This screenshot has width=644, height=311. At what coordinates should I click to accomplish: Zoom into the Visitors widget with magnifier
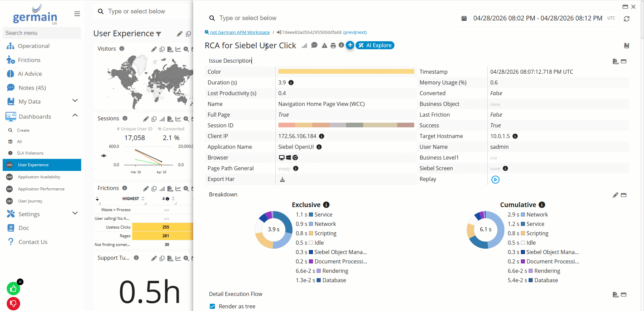coord(186,49)
